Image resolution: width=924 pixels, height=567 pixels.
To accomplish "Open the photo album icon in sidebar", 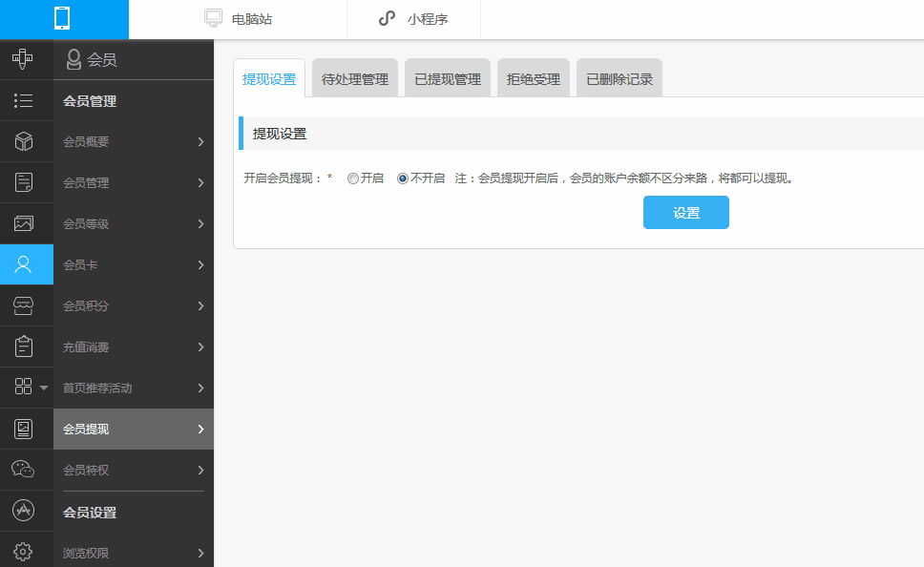I will point(24,429).
